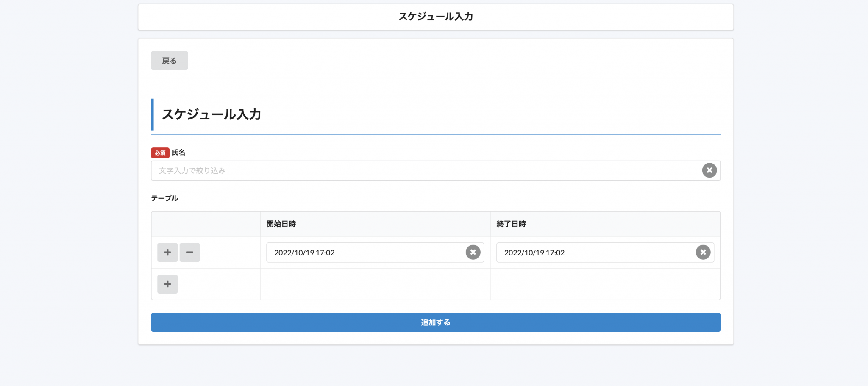868x386 pixels.
Task: Clear the 開始日時 value with the X icon
Action: coord(473,253)
